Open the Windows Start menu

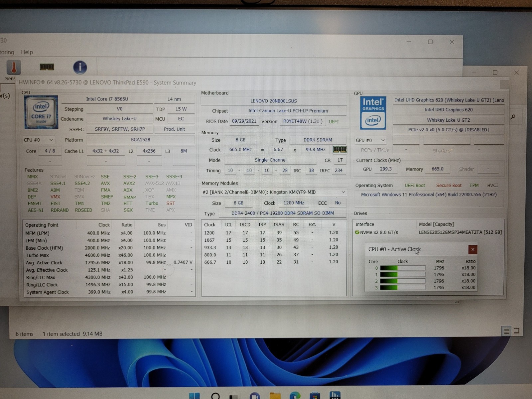(195, 396)
